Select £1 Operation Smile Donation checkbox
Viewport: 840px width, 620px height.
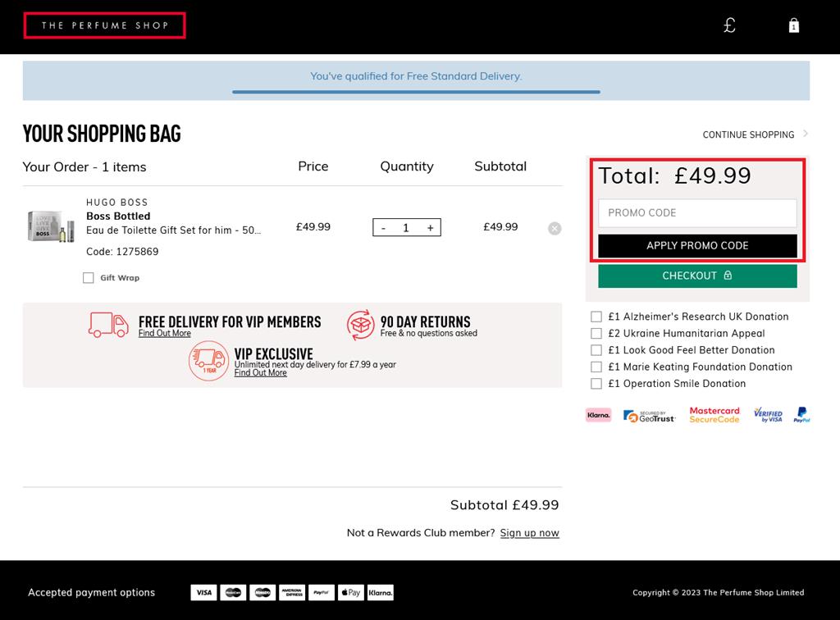pyautogui.click(x=596, y=383)
